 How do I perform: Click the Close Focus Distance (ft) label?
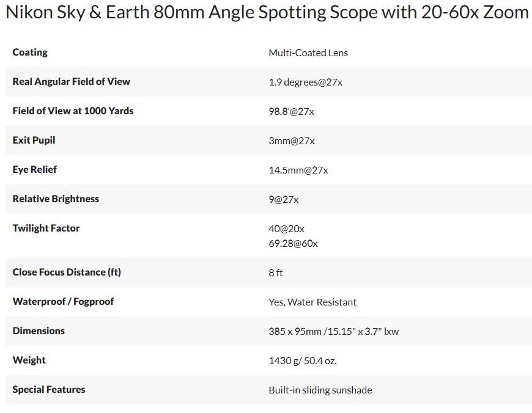[67, 272]
